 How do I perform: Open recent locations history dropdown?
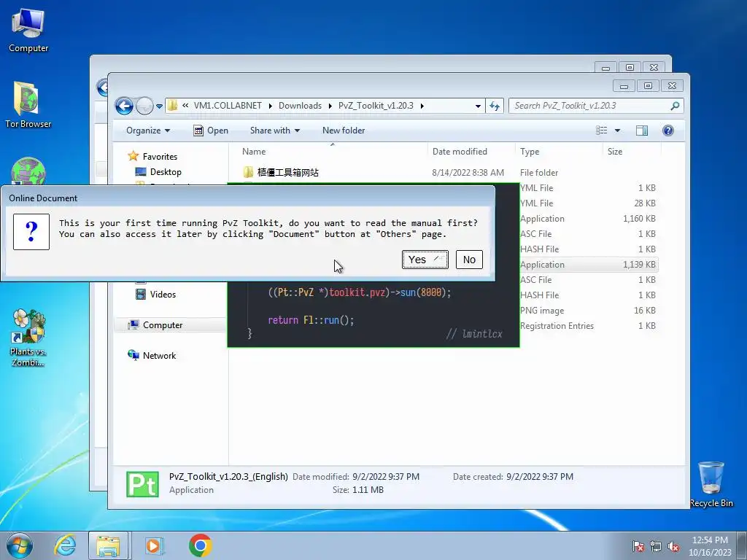[x=160, y=106]
